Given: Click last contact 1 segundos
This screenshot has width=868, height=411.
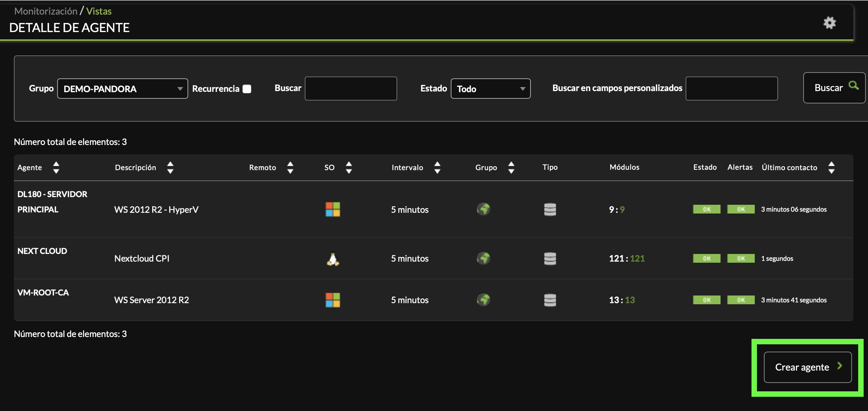Looking at the screenshot, I should click(x=777, y=258).
